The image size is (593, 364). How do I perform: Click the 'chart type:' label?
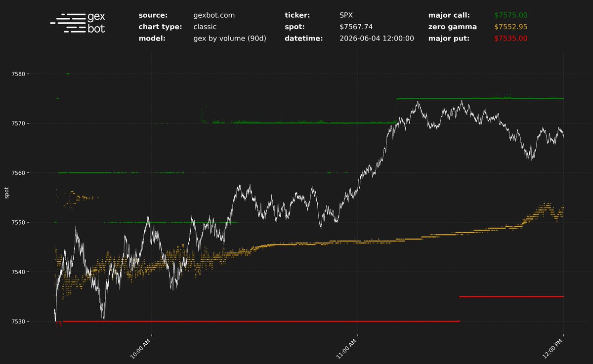point(160,27)
